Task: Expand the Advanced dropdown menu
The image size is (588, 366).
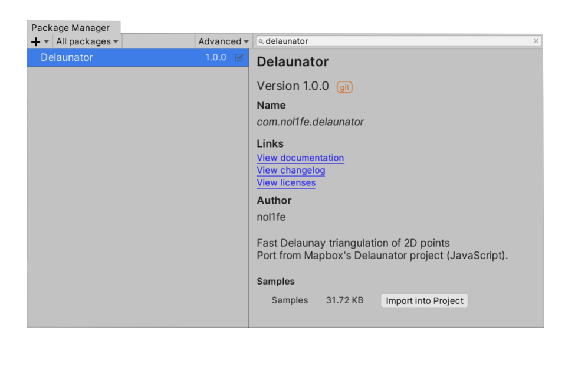Action: (x=223, y=41)
